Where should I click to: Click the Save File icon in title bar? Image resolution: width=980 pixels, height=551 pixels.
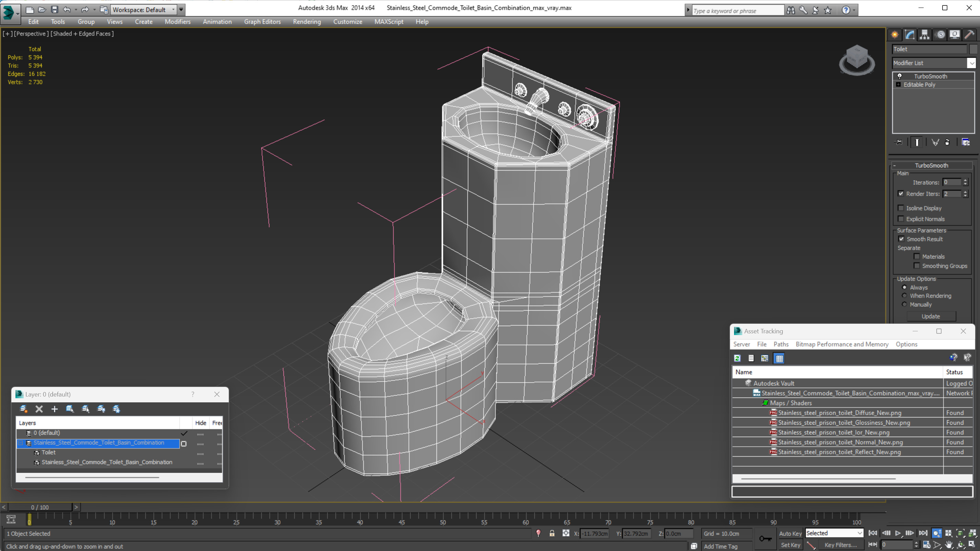(54, 10)
